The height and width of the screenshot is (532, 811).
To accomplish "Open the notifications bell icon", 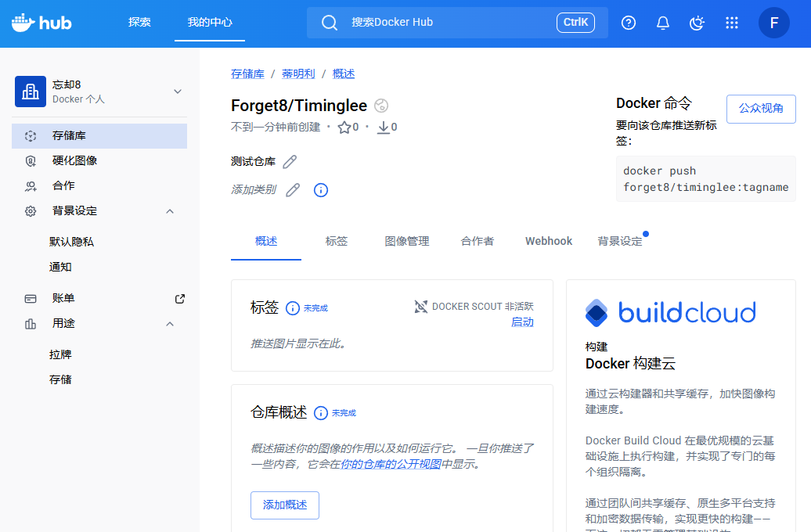I will (663, 23).
